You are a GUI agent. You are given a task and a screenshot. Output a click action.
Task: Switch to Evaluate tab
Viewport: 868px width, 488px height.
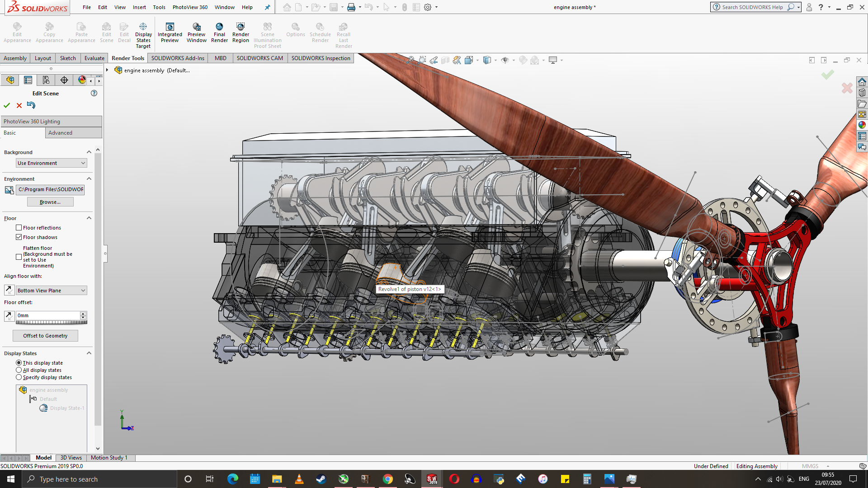tap(94, 58)
